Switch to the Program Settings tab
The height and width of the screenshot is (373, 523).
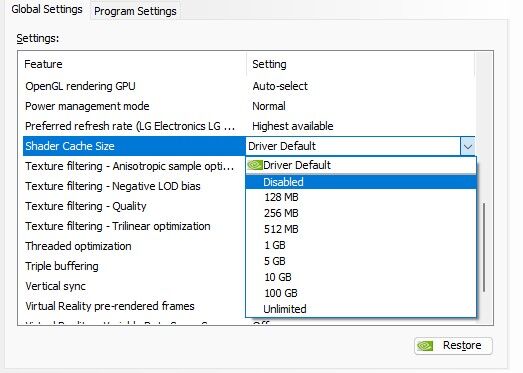click(135, 11)
